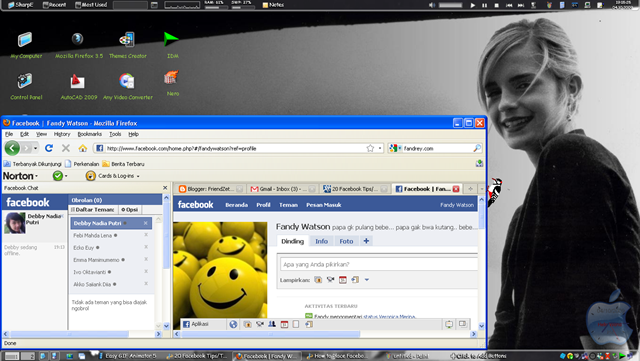Select Edio Euy in chat list
Viewport: 640px width, 361px height.
111,247
